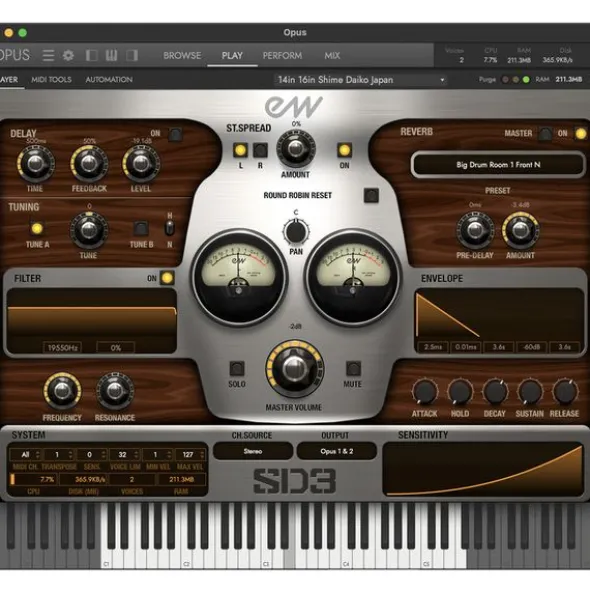Click the envelope ATTACK knob
The height and width of the screenshot is (591, 590).
click(425, 392)
